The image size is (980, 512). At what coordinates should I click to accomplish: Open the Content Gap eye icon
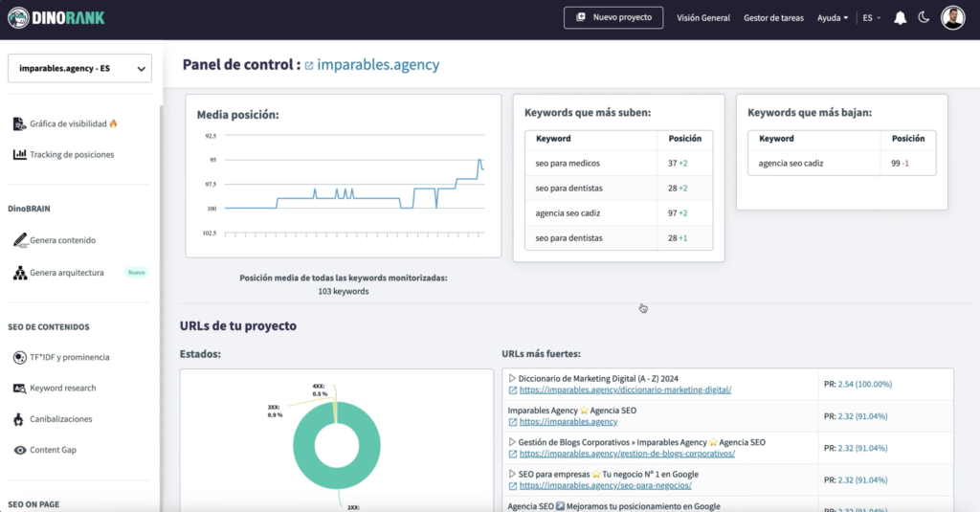point(20,450)
